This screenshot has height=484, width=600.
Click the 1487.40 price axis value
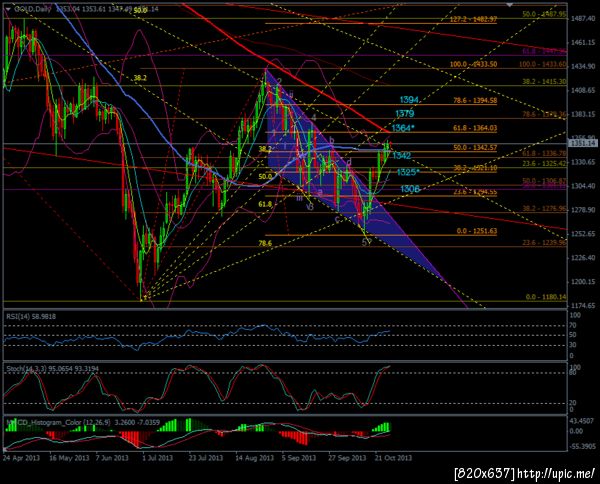pyautogui.click(x=582, y=19)
